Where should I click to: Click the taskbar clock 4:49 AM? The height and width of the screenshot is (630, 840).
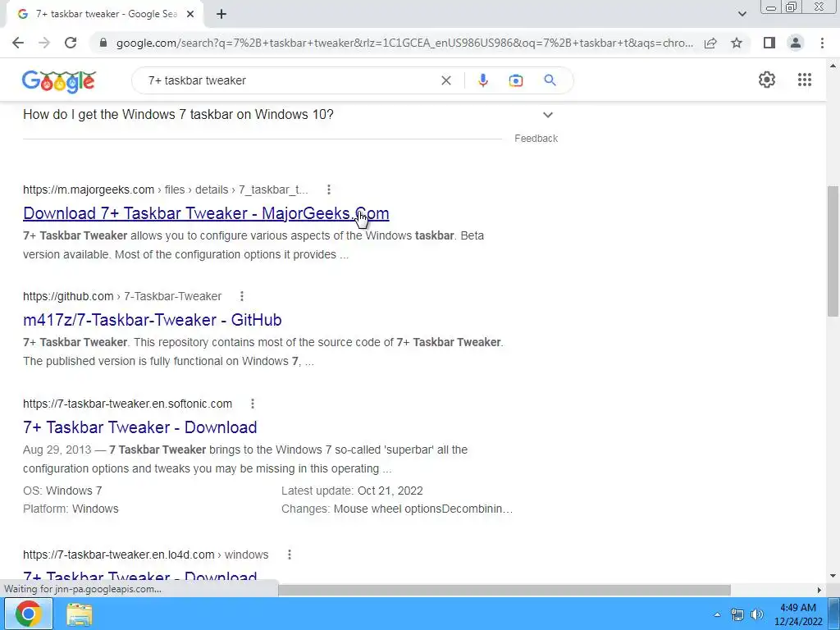[798, 614]
